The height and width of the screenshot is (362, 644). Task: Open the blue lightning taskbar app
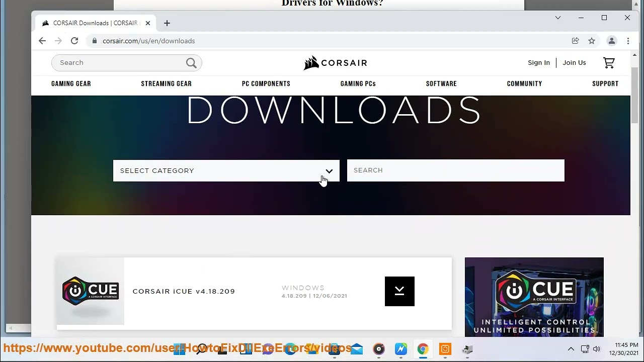pyautogui.click(x=401, y=349)
